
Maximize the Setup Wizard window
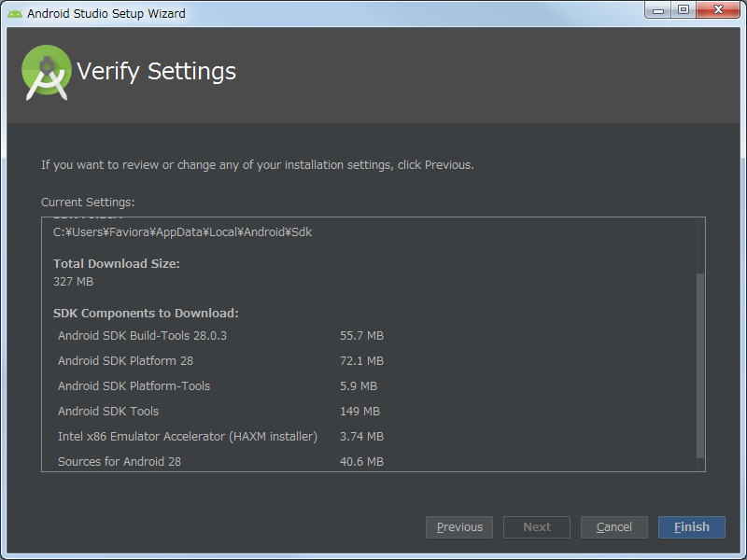tap(684, 10)
